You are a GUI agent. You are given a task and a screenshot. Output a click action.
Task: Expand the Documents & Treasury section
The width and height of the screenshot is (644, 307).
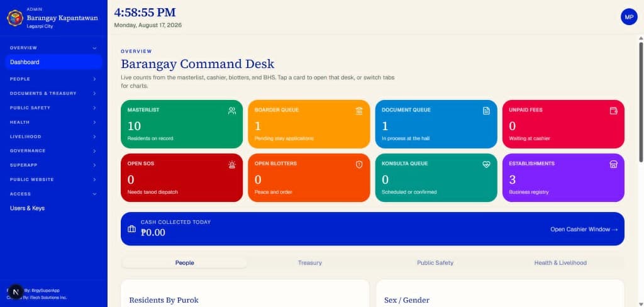click(53, 93)
